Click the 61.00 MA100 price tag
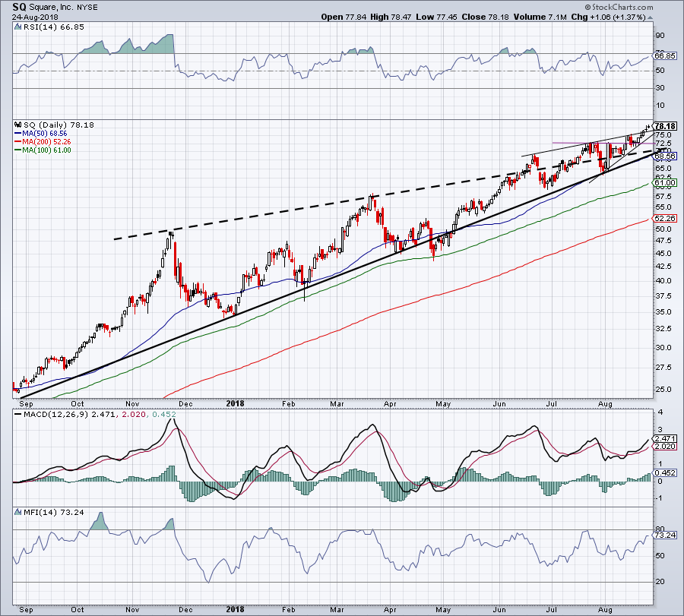The image size is (684, 616). point(665,182)
